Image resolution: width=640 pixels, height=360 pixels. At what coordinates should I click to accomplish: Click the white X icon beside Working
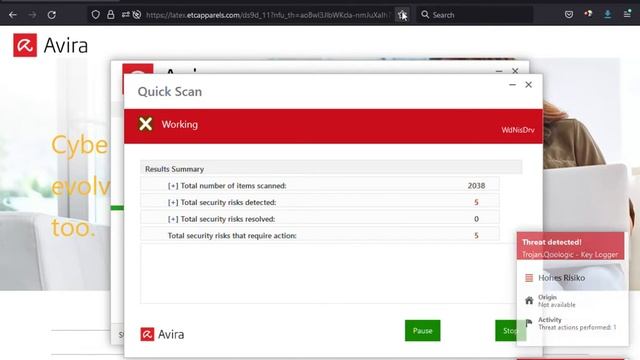[x=146, y=124]
